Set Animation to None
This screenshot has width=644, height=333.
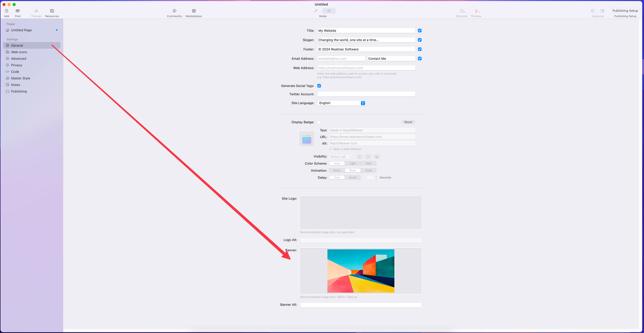337,171
